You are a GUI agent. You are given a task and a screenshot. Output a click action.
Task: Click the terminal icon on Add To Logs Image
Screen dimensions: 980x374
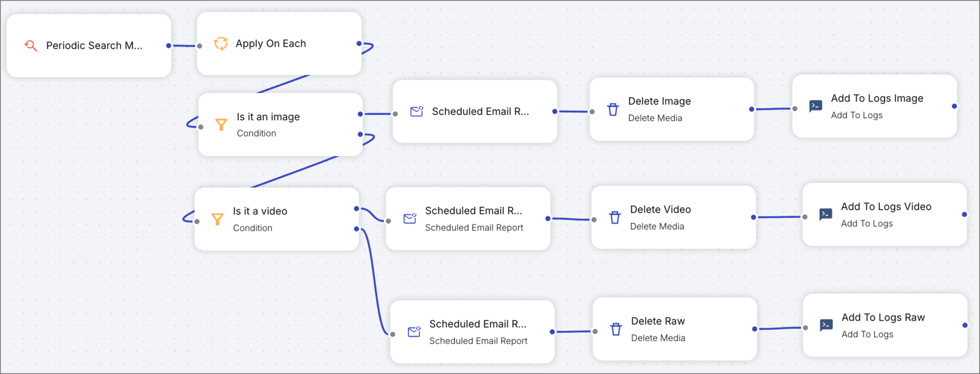coord(815,107)
